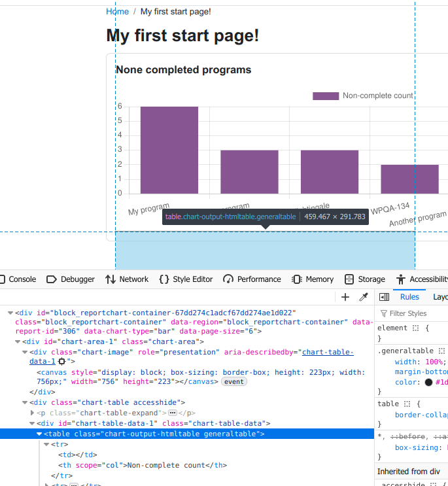The height and width of the screenshot is (486, 448).
Task: Click the Style Editor braces icon
Action: click(164, 279)
